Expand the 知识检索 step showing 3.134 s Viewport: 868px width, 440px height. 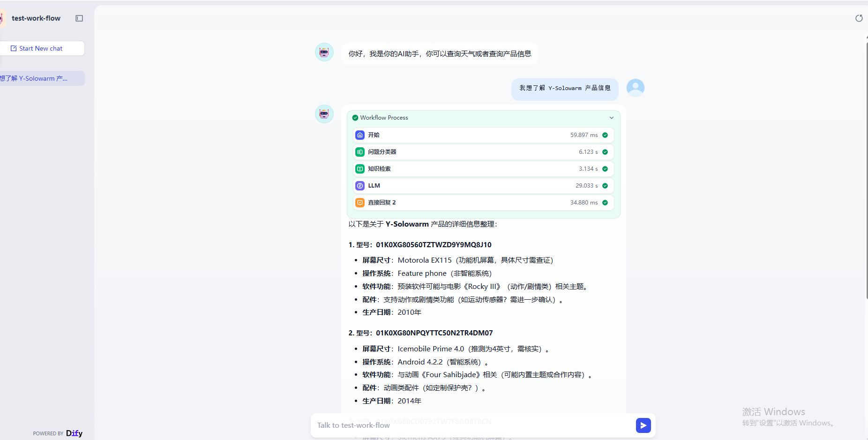click(483, 169)
